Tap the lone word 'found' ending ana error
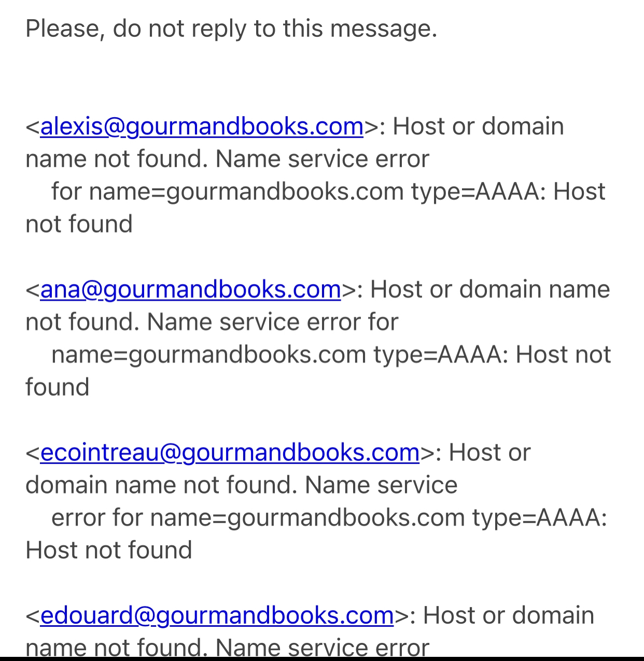Image resolution: width=644 pixels, height=661 pixels. 57,388
